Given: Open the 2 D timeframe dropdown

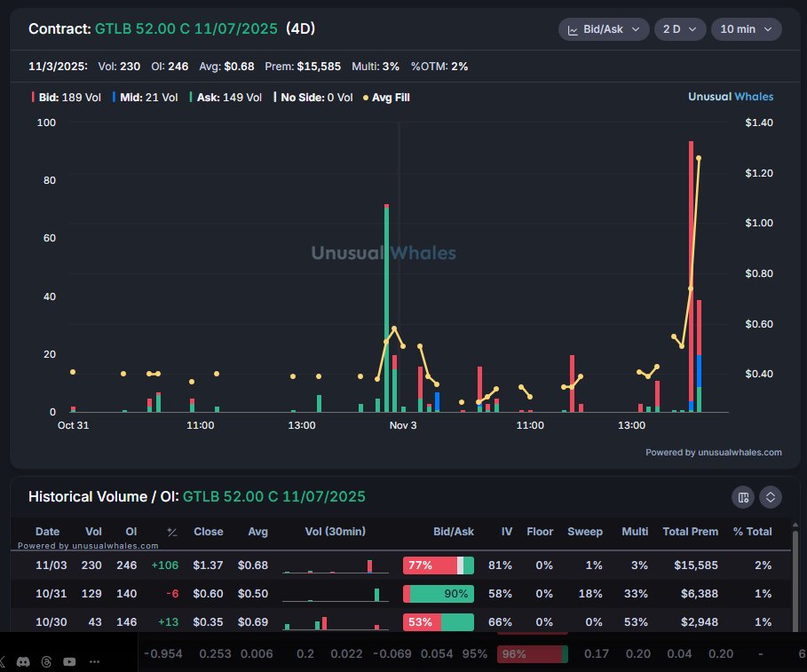Looking at the screenshot, I should 679,29.
